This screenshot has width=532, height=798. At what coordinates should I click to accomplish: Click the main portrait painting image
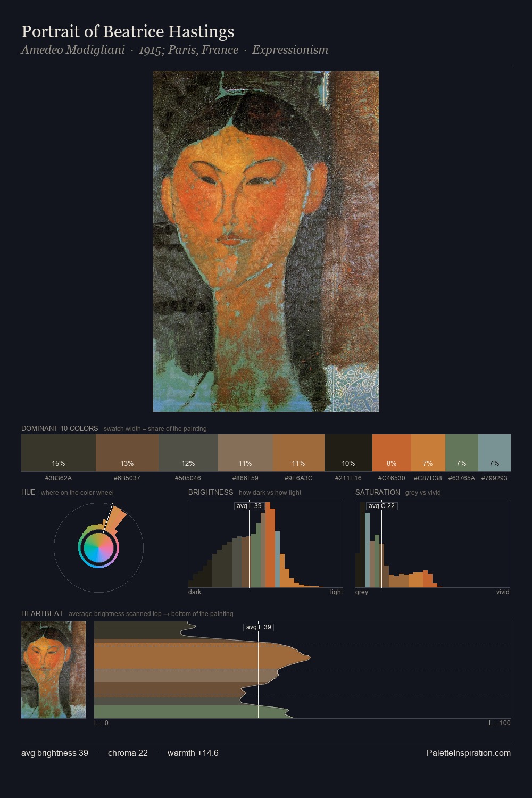coord(266,242)
